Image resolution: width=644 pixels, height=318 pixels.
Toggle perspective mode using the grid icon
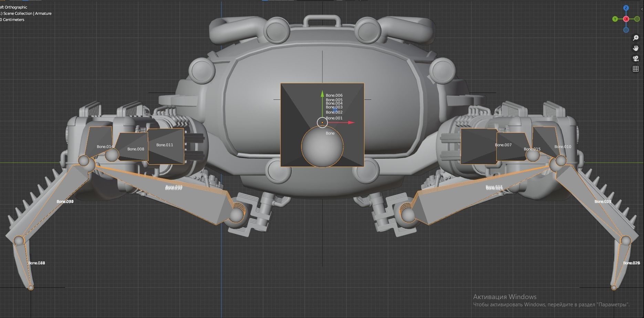click(636, 68)
